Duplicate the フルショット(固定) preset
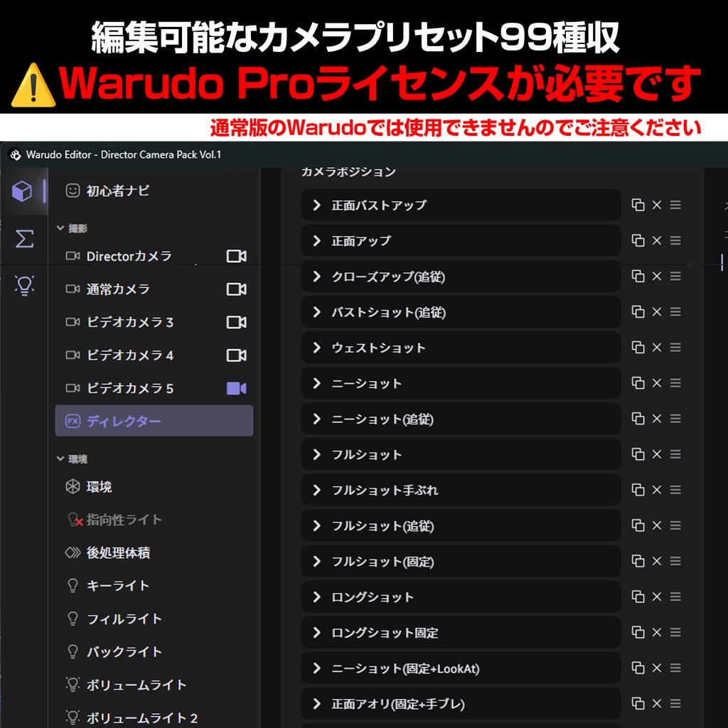The image size is (728, 728). tap(638, 562)
